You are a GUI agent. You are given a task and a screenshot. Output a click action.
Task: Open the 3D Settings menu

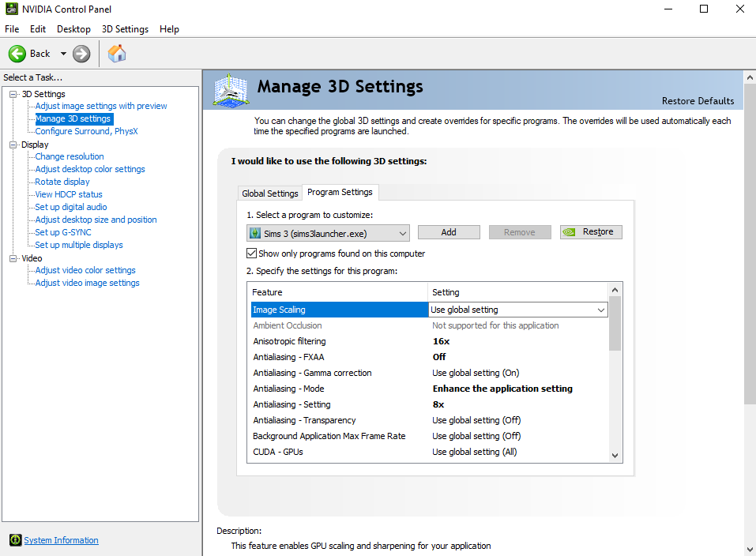pyautogui.click(x=125, y=29)
